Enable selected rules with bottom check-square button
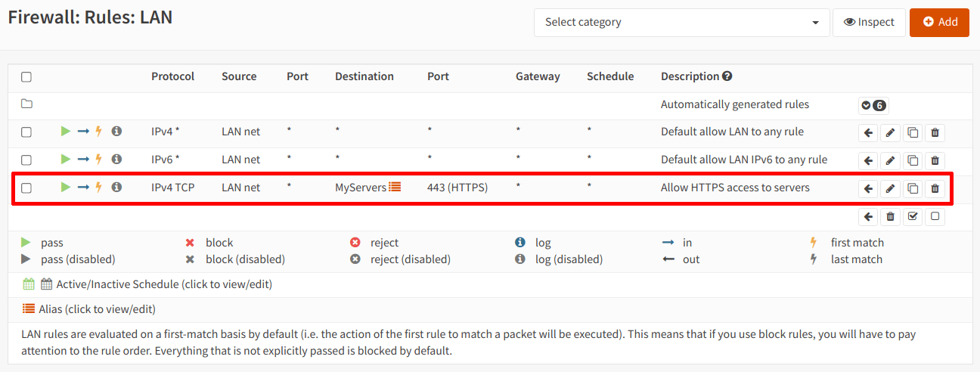Screen dimensions: 980x372 tap(913, 217)
